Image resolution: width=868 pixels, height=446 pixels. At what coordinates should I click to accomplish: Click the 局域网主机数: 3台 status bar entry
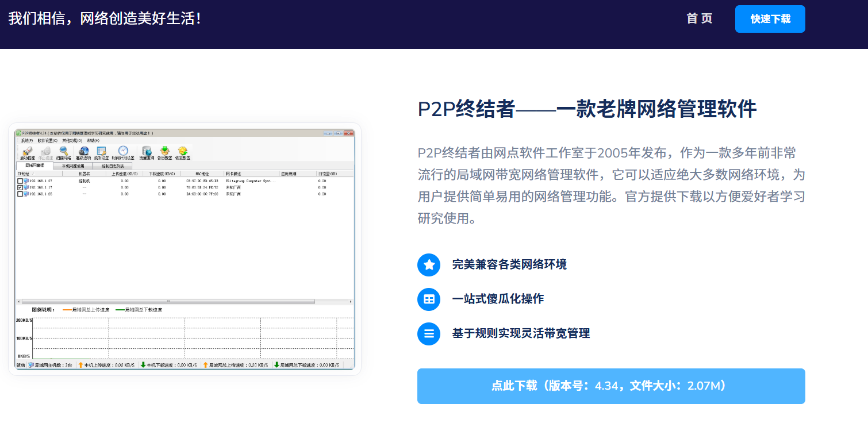point(51,365)
